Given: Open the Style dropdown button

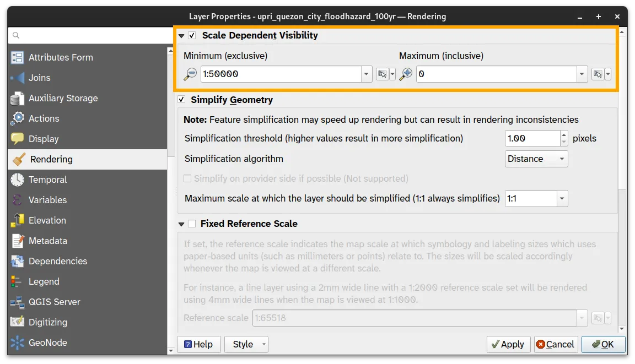Looking at the screenshot, I should (x=246, y=344).
